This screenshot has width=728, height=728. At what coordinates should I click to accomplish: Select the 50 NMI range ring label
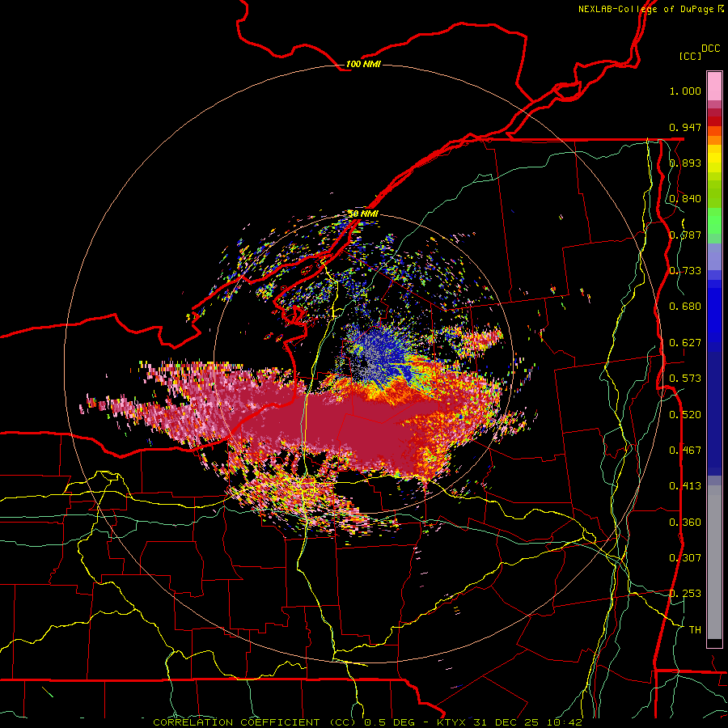pos(363,214)
